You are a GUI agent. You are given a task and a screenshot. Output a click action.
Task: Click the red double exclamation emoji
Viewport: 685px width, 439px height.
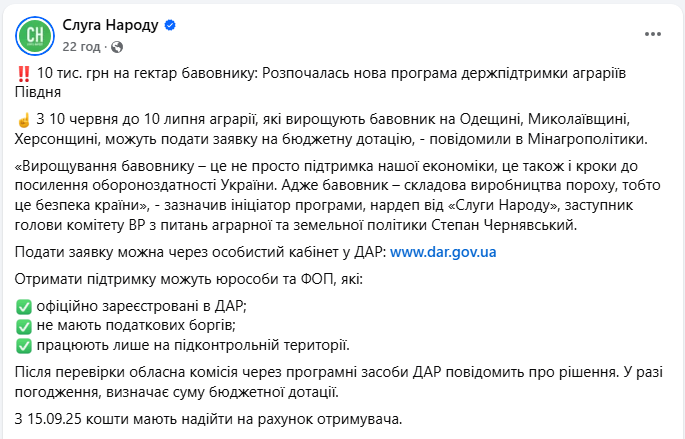pos(23,75)
